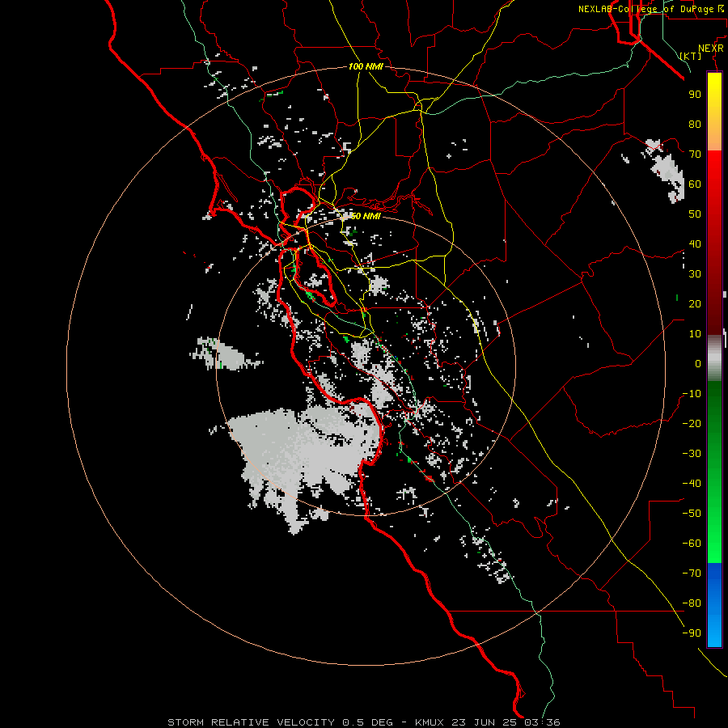The width and height of the screenshot is (728, 728).
Task: Click the -60 value on velocity scale
Action: [692, 544]
